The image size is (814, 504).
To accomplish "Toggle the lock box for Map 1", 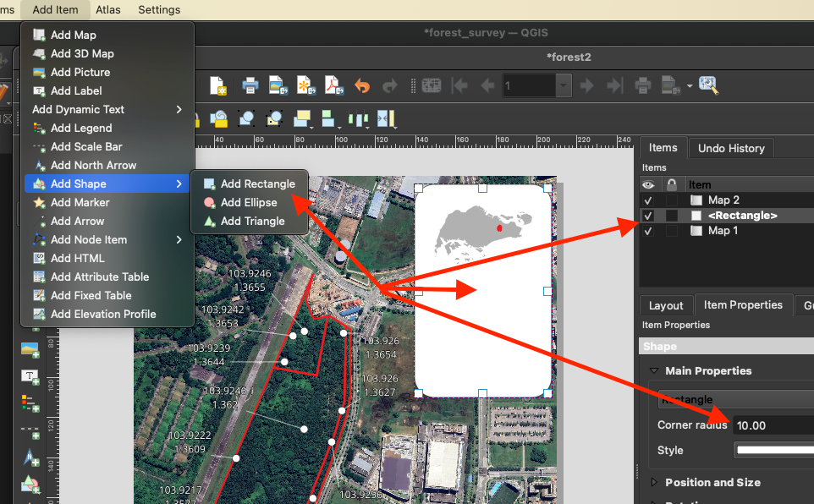I will click(672, 231).
